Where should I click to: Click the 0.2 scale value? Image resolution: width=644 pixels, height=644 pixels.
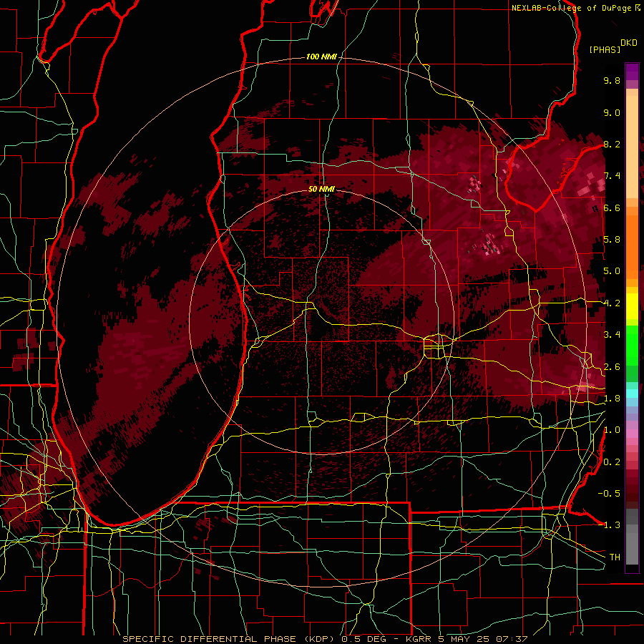[612, 462]
